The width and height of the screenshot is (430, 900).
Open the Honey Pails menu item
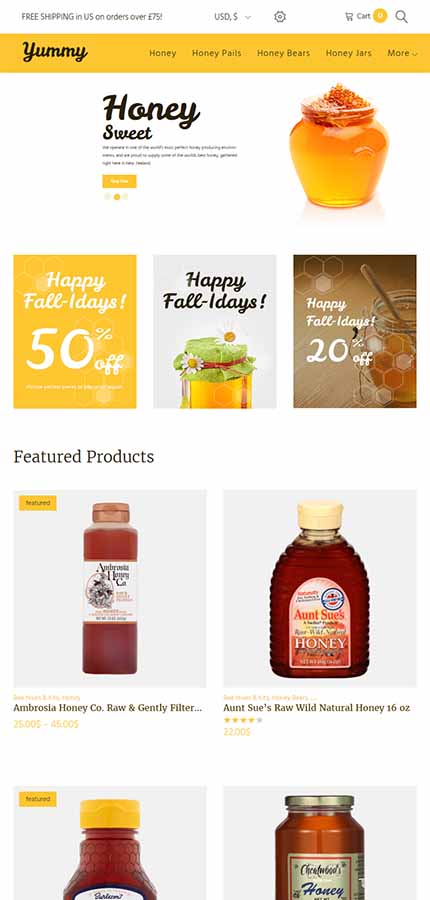tap(216, 53)
